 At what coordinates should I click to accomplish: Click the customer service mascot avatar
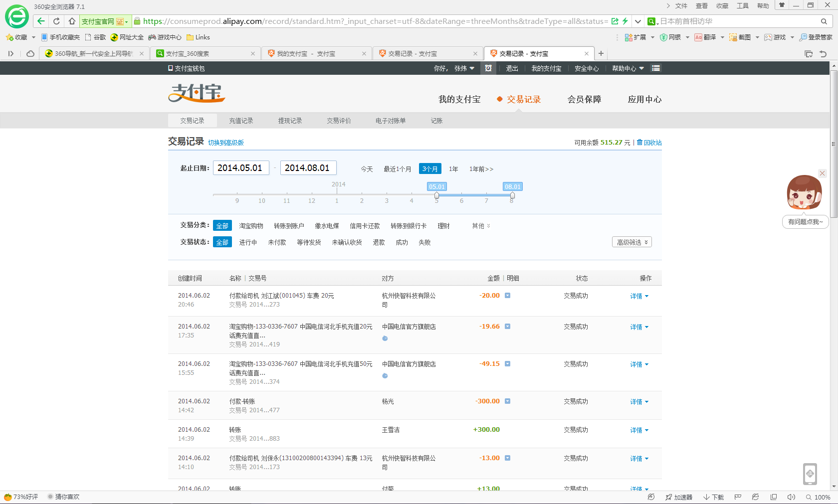tap(804, 192)
